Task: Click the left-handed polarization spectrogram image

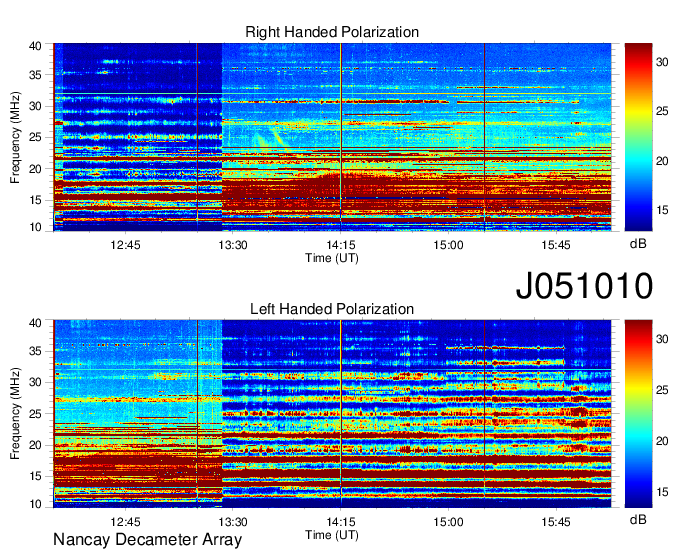Action: click(332, 414)
